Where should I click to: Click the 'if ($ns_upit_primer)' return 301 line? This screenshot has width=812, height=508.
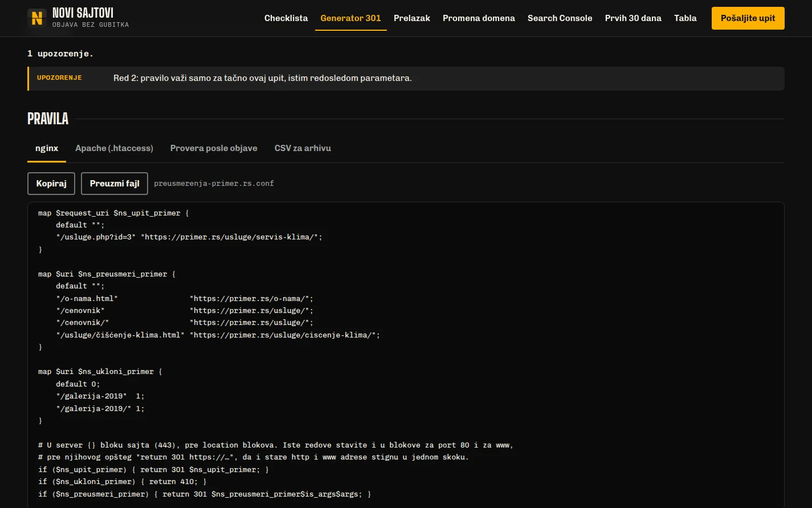click(153, 470)
